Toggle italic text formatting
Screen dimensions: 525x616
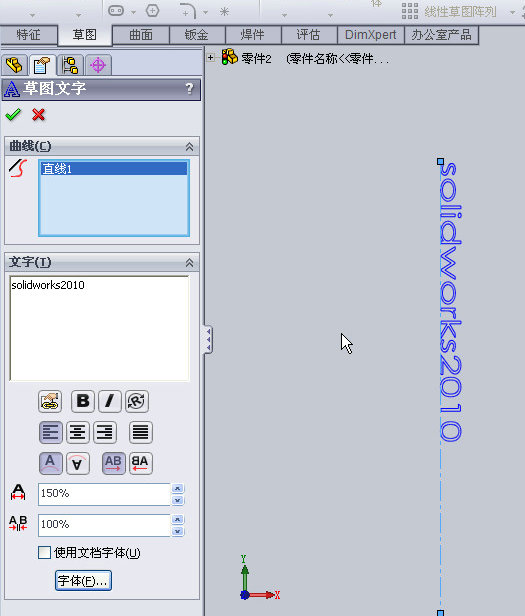(110, 402)
